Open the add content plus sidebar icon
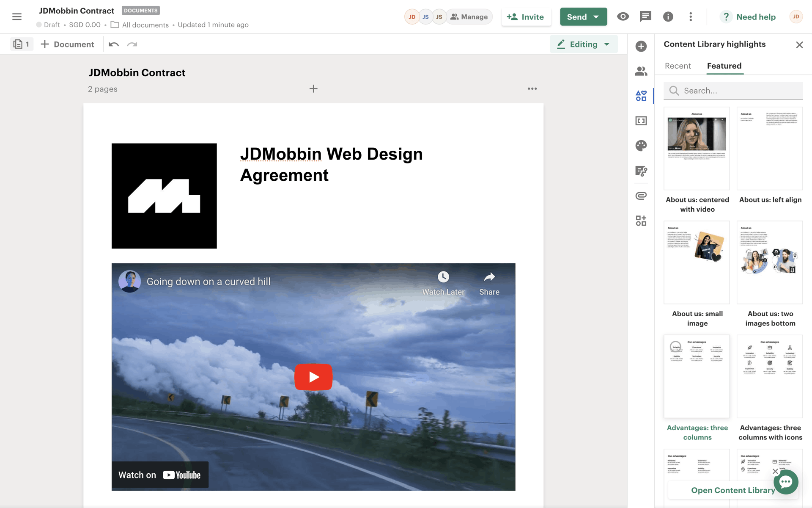 point(641,46)
